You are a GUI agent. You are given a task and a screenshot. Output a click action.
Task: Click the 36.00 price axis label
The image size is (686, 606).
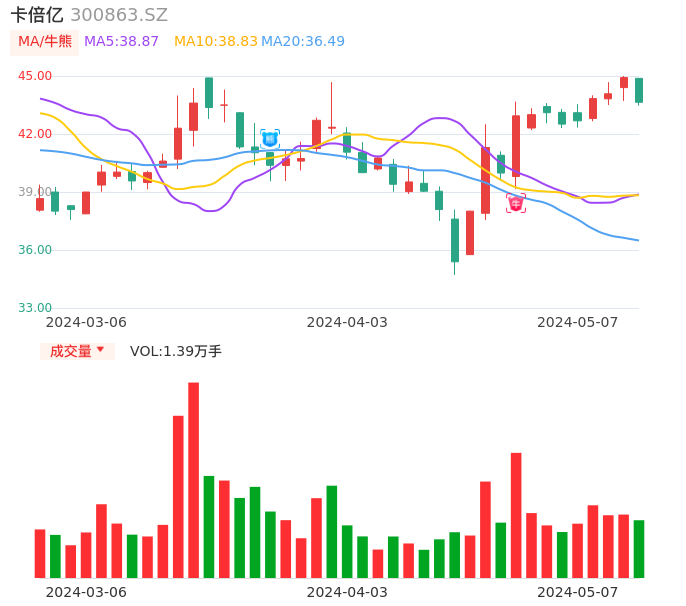pos(35,250)
